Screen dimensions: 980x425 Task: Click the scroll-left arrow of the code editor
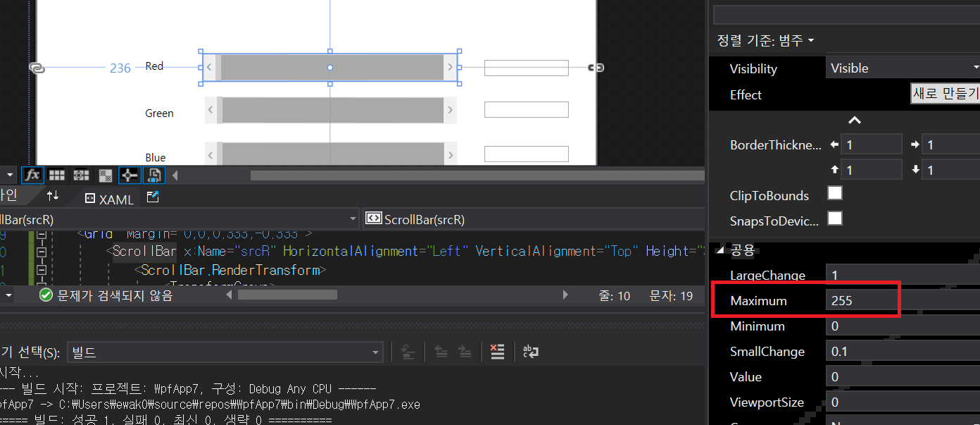[228, 295]
